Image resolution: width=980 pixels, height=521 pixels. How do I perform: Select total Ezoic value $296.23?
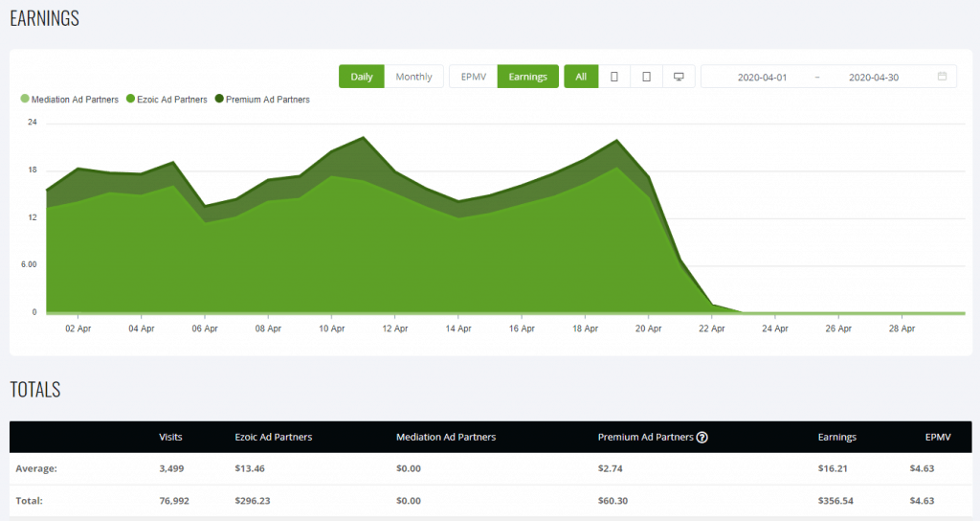pyautogui.click(x=253, y=500)
